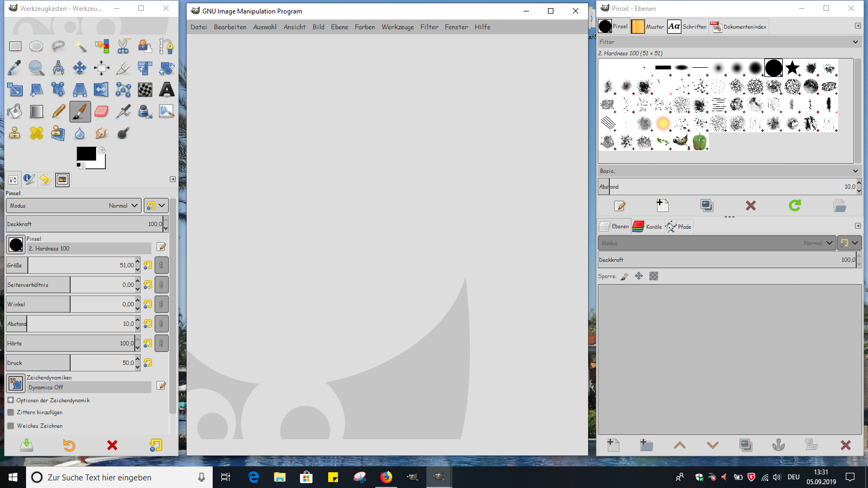Choose the Rectangle Select tool
This screenshot has height=488, width=868.
pos(15,46)
